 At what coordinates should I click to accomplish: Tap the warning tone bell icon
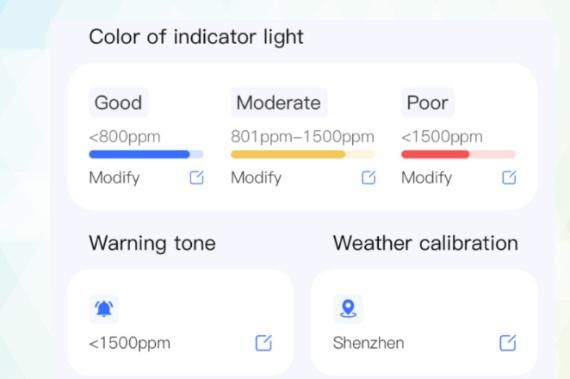pos(104,309)
